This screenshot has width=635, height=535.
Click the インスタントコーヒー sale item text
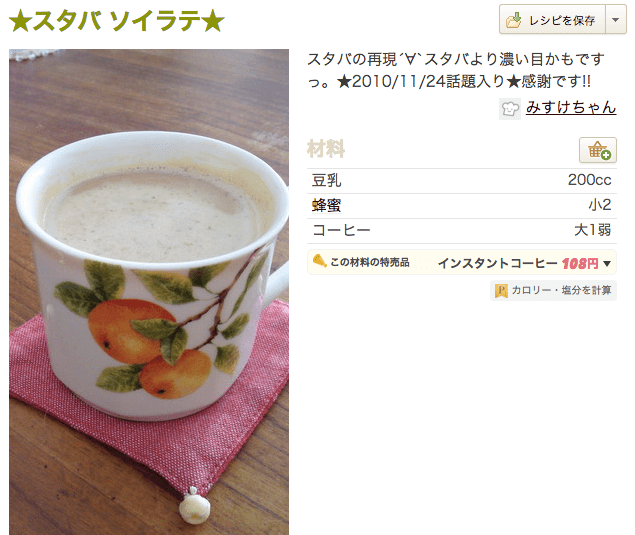(498, 263)
